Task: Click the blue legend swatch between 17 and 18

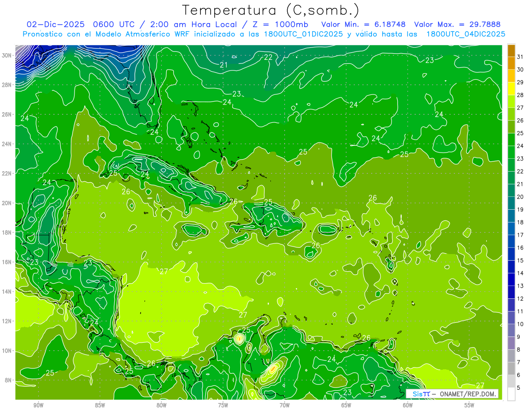Action: 511,229
